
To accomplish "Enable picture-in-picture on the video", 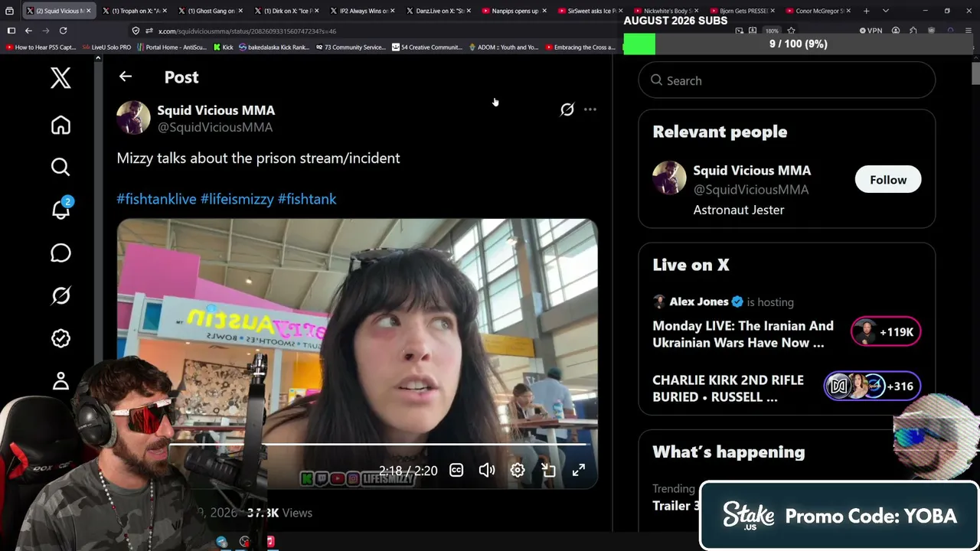I will click(x=548, y=470).
